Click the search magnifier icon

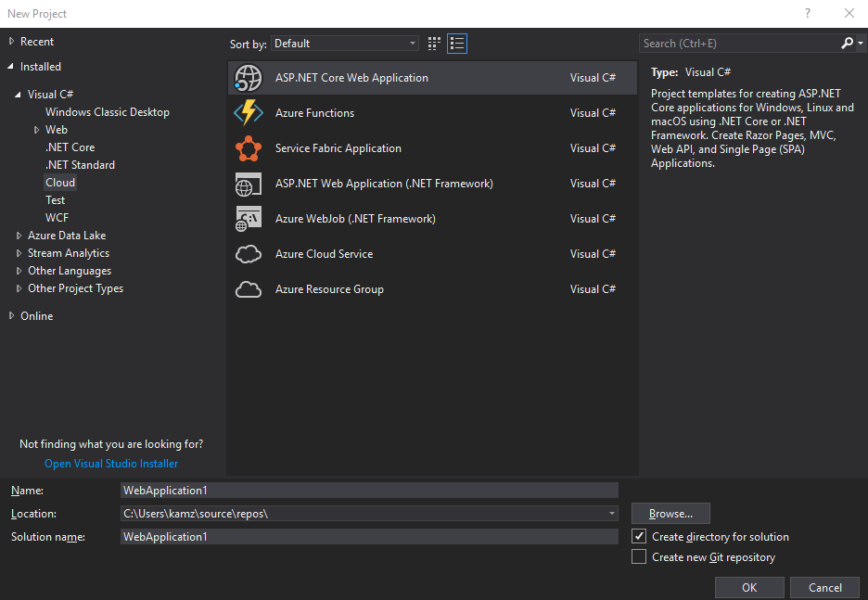pos(847,44)
